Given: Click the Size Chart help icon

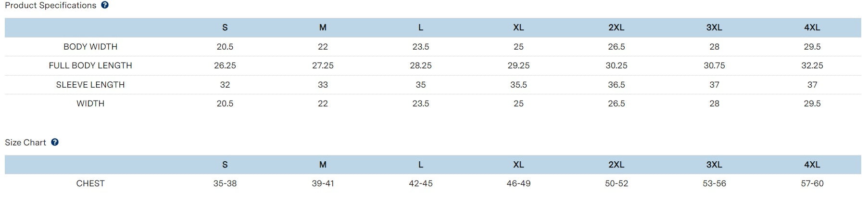Looking at the screenshot, I should click(x=55, y=142).
